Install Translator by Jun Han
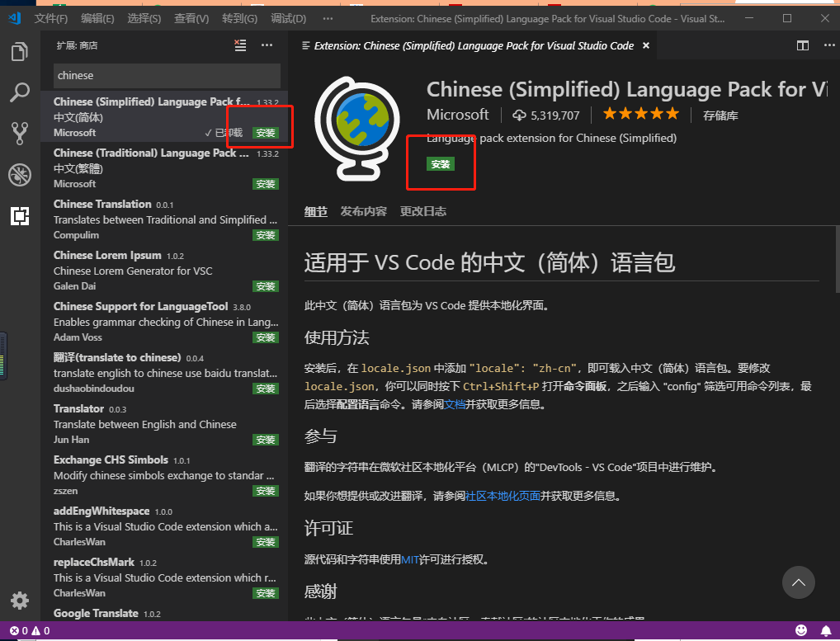This screenshot has height=641, width=840. pyautogui.click(x=265, y=440)
